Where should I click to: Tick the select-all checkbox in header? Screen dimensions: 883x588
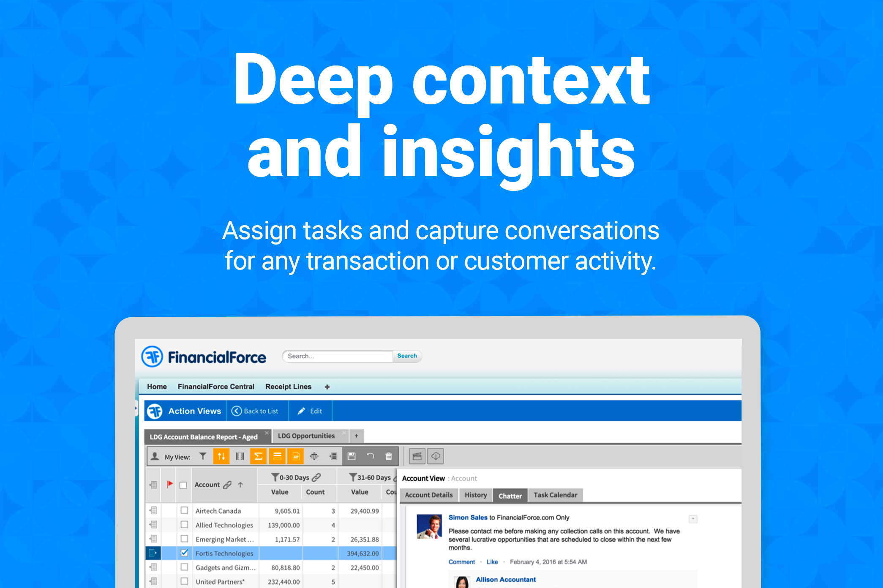click(183, 485)
